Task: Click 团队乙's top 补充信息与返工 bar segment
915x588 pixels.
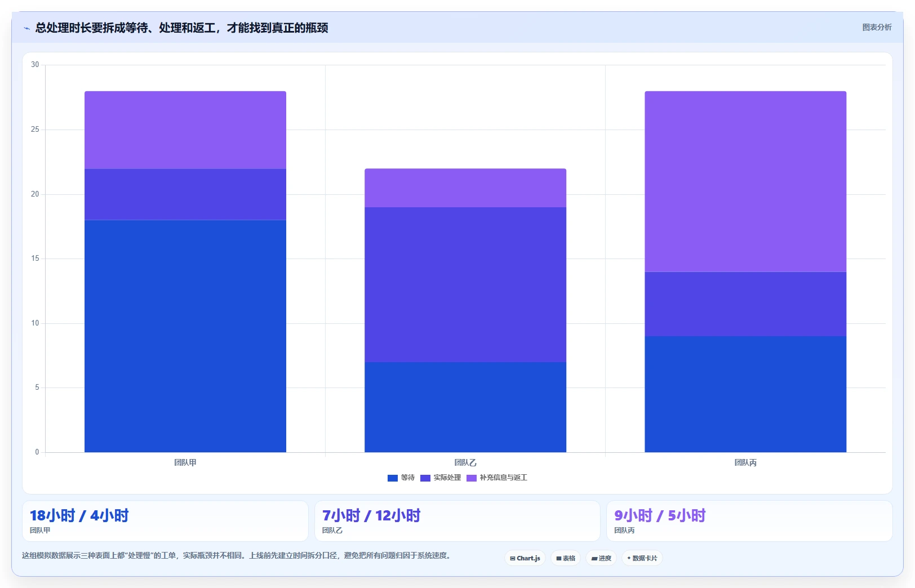Action: (465, 188)
